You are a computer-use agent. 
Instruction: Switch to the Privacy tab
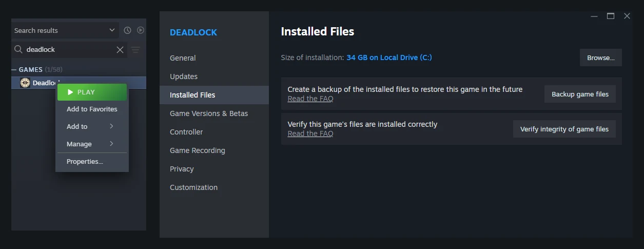(214, 169)
